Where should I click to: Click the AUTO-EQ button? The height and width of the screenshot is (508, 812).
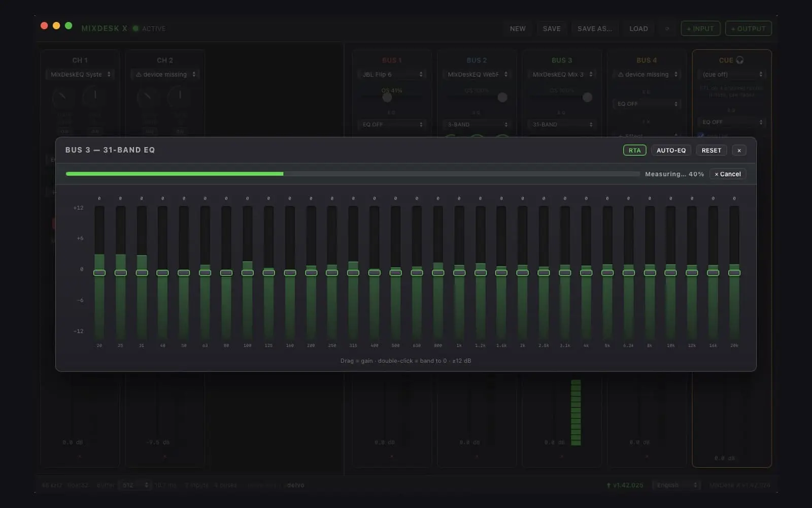click(671, 150)
